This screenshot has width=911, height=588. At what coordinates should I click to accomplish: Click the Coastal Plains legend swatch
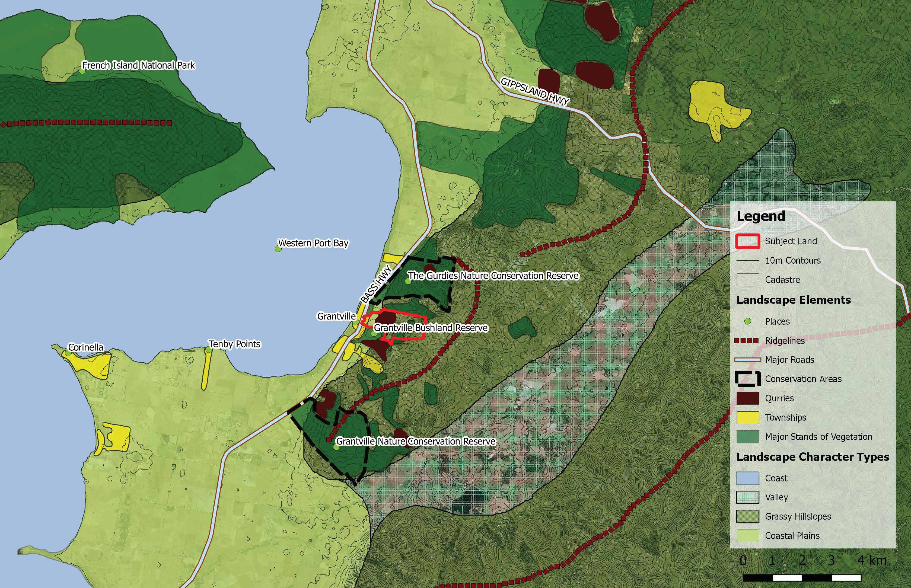(747, 535)
